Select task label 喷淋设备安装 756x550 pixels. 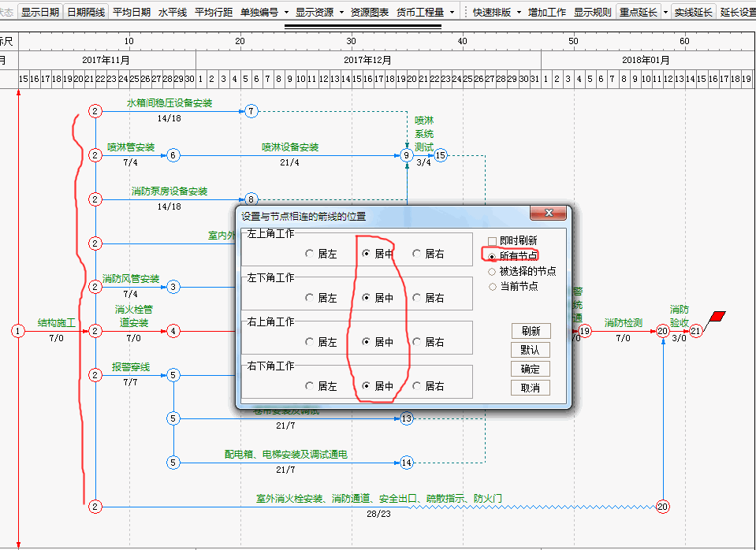290,147
